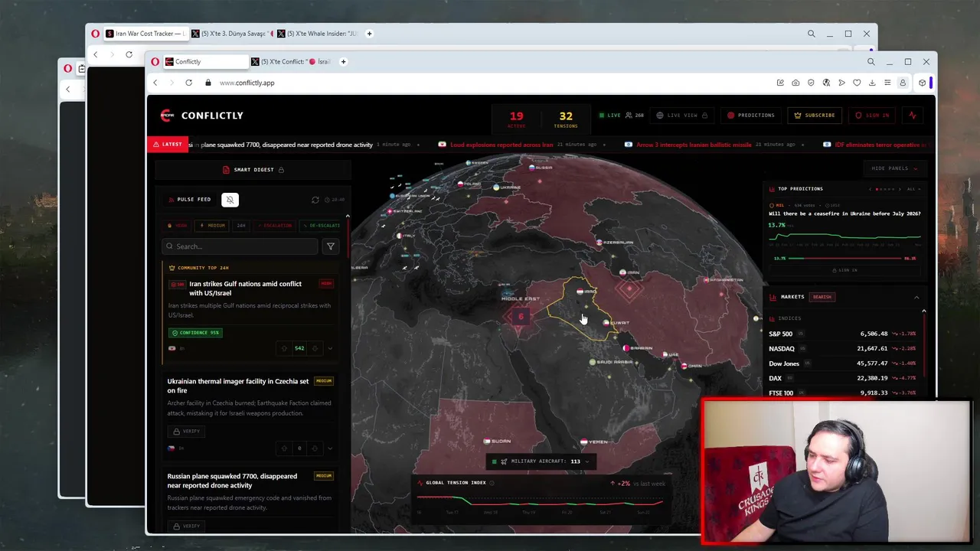
Task: Open the locked Smart Digest panel
Action: pos(253,170)
